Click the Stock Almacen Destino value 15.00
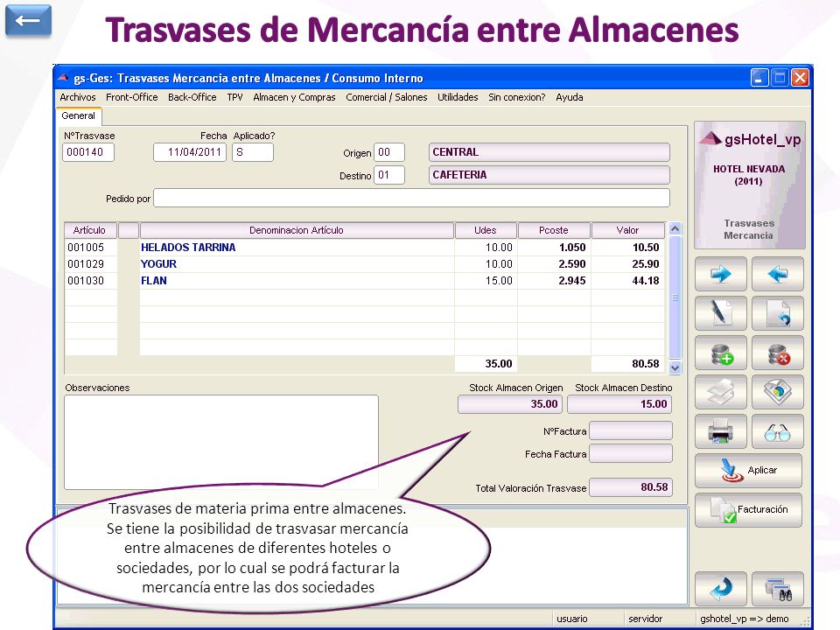 pos(619,404)
